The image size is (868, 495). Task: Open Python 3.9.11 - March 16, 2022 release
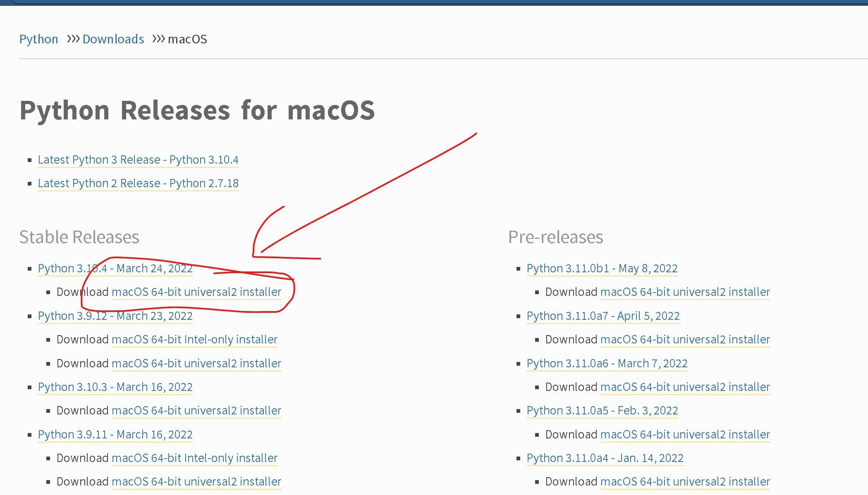pos(115,435)
